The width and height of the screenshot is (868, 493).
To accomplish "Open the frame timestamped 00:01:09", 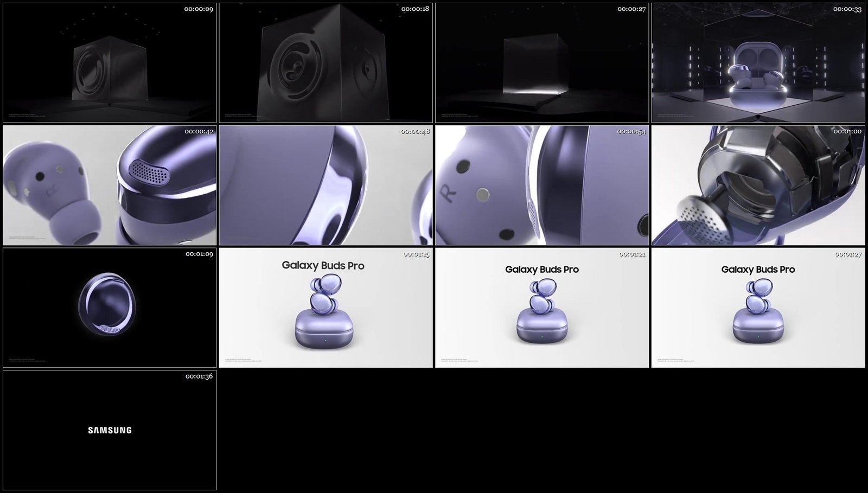I will 110,308.
